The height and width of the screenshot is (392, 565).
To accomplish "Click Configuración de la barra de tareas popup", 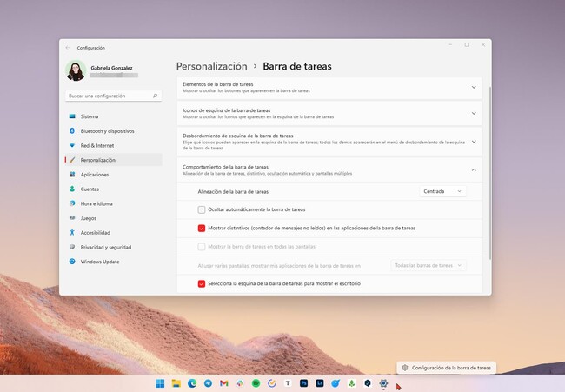I will point(447,368).
